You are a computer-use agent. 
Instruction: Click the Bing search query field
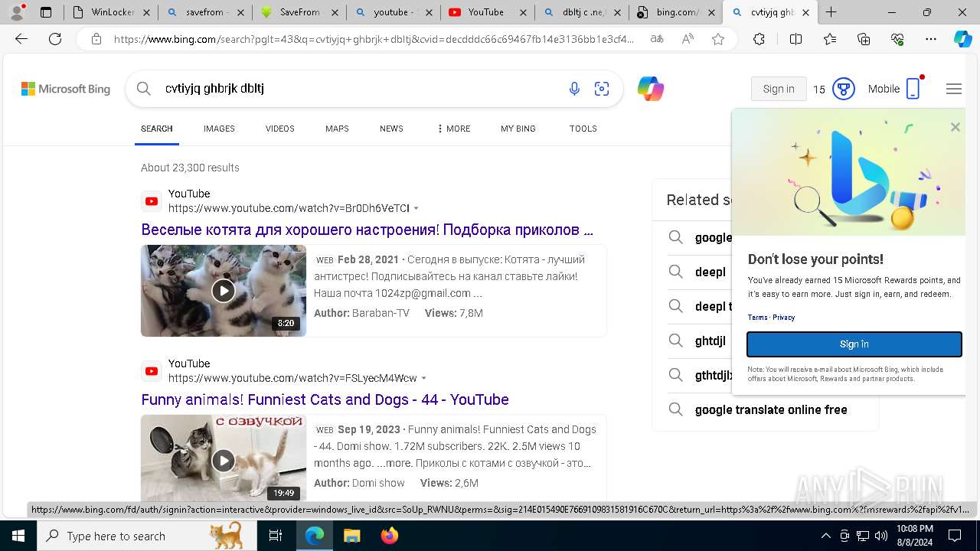360,89
